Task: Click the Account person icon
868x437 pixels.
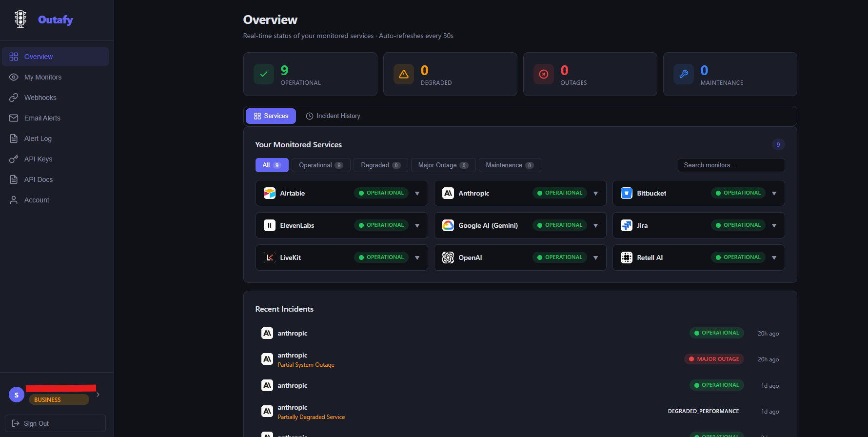Action: [x=14, y=200]
